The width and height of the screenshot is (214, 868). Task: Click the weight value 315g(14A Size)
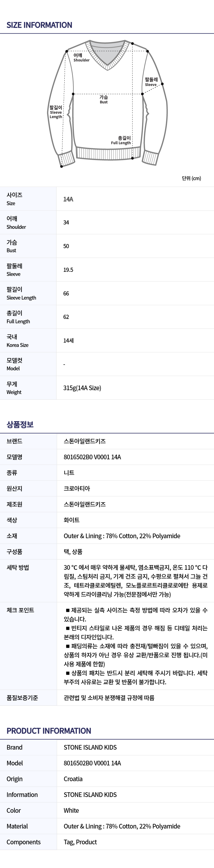coord(82,388)
